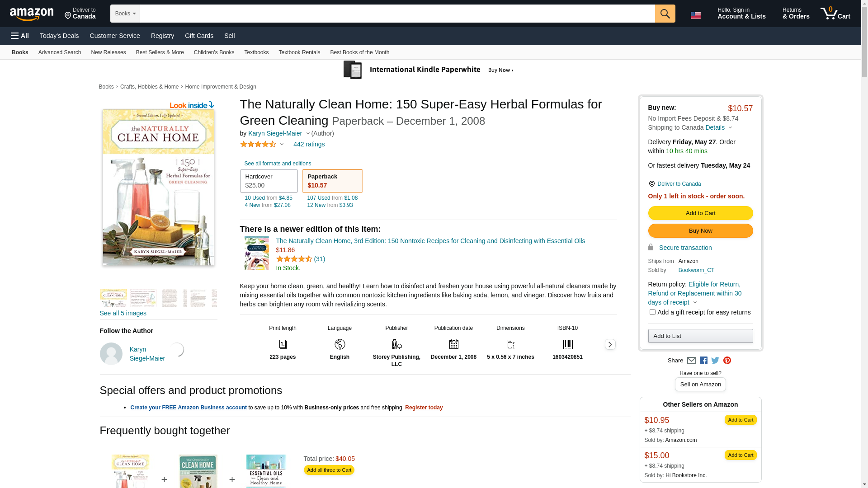Open the shopping cart icon

point(835,14)
